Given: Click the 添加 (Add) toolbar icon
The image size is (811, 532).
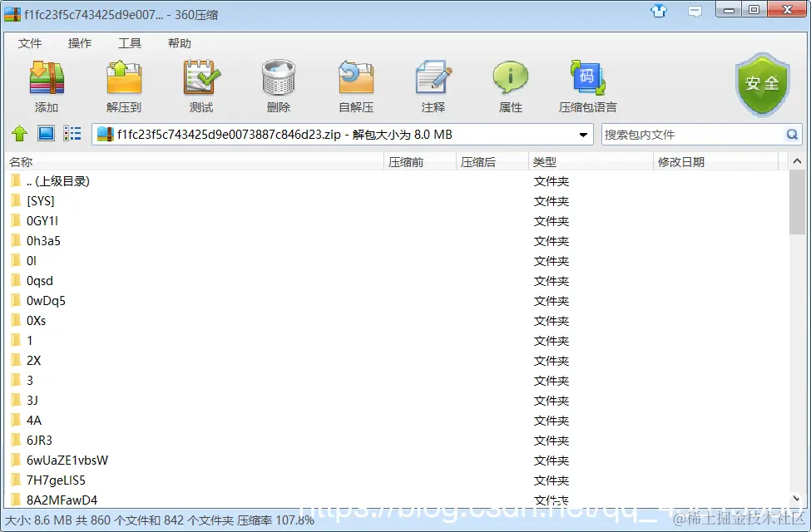Looking at the screenshot, I should (x=47, y=79).
